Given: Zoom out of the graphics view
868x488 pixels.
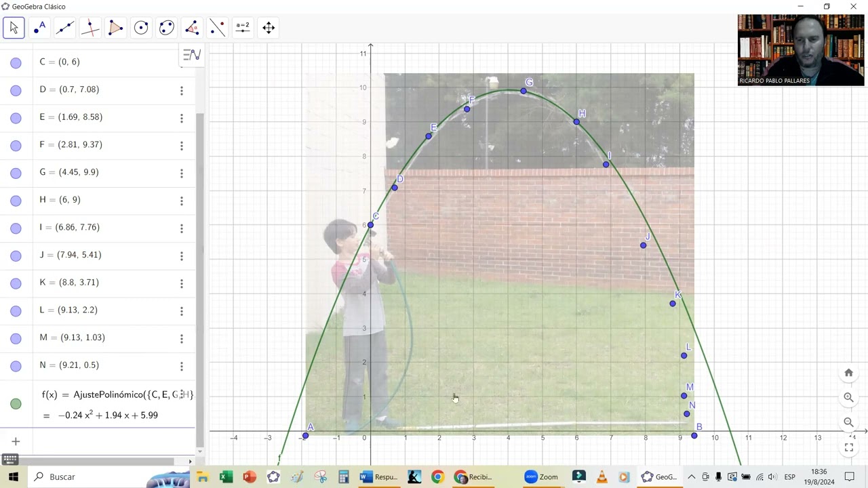Looking at the screenshot, I should click(848, 422).
